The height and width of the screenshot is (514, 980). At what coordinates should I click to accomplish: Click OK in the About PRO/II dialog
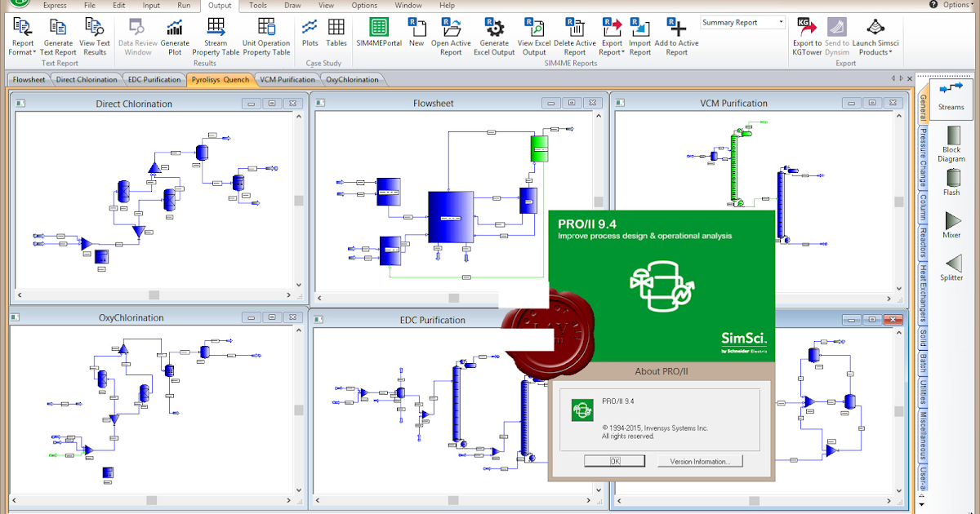pyautogui.click(x=614, y=460)
